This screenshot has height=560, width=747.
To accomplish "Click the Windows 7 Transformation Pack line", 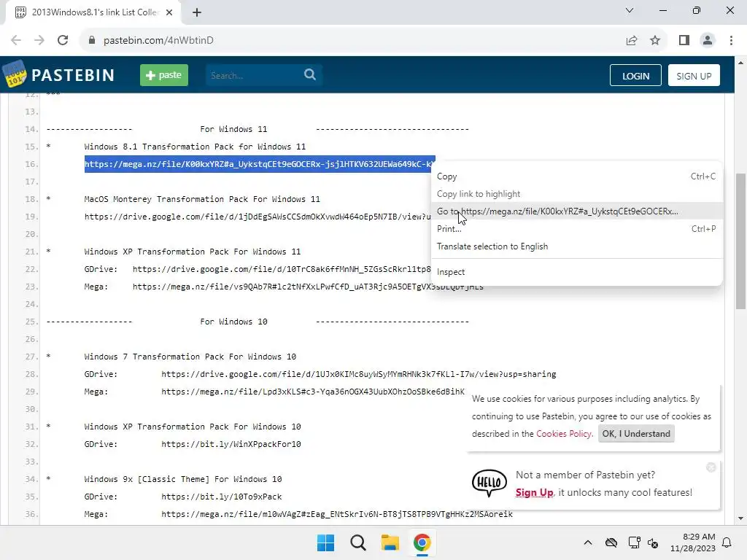I will pos(190,357).
